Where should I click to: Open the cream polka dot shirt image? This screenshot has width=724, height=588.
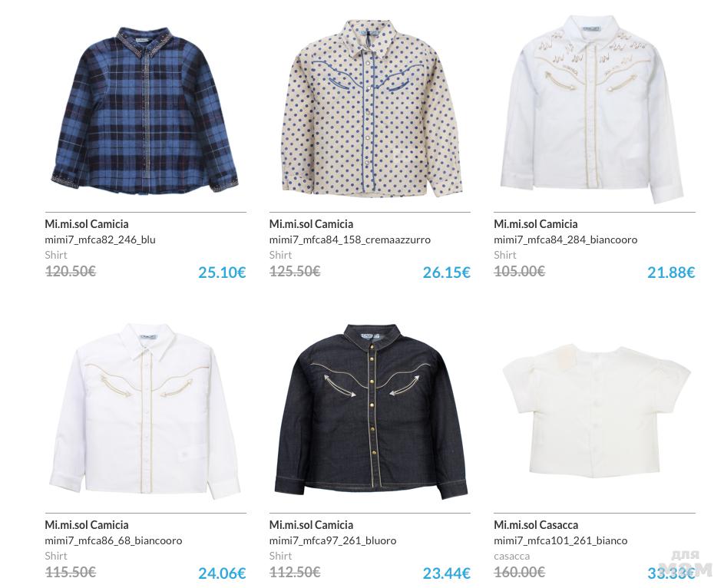[x=372, y=109]
